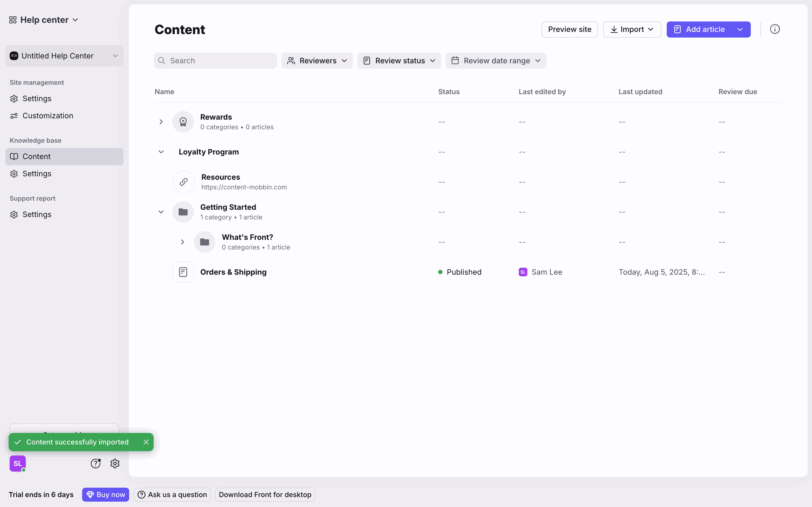Open help icon with notification dot

click(96, 464)
